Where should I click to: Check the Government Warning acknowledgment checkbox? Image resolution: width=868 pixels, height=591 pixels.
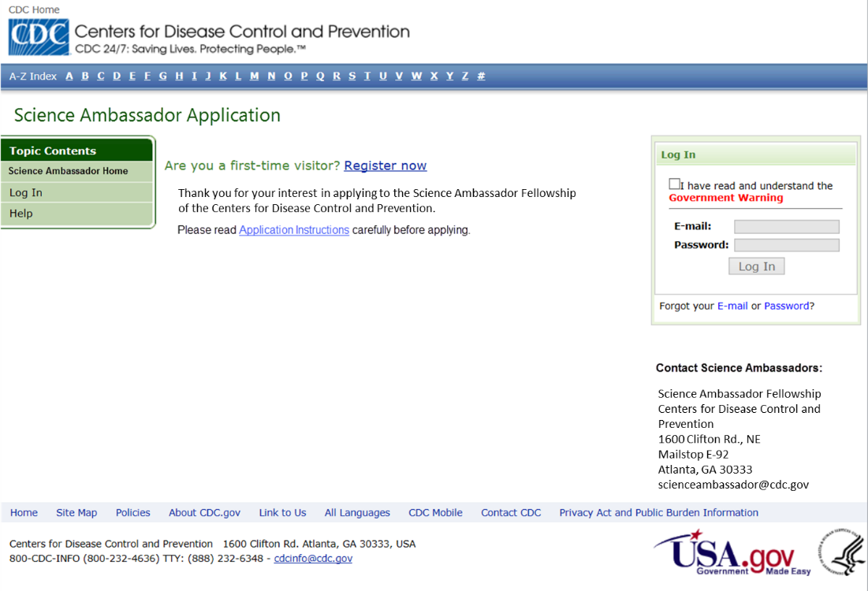tap(674, 184)
